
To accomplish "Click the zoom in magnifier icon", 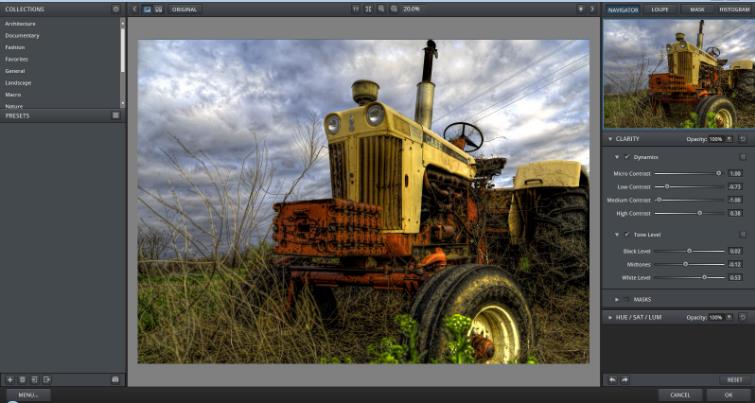I will (x=381, y=9).
